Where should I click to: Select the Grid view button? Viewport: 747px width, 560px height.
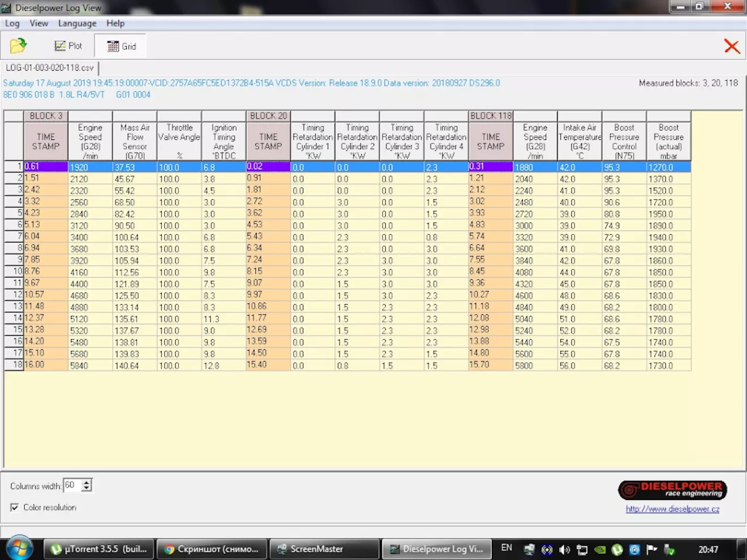[121, 46]
